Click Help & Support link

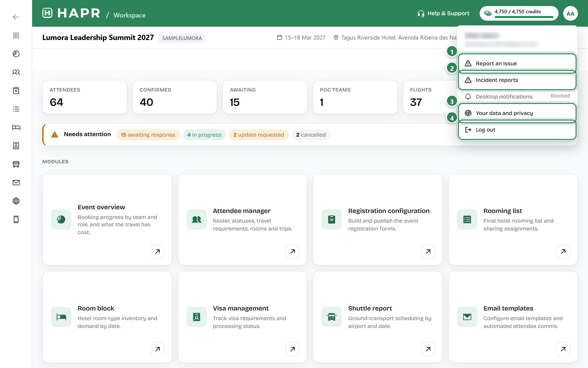pyautogui.click(x=444, y=13)
